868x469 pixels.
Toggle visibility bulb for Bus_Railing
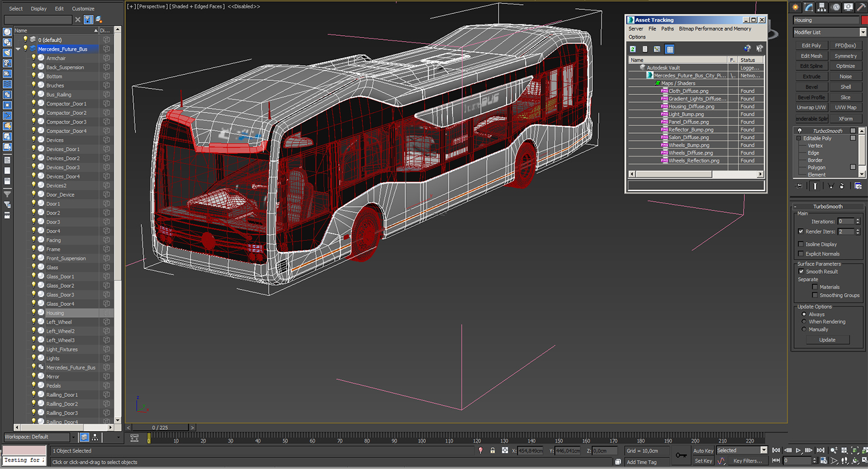[x=34, y=94]
